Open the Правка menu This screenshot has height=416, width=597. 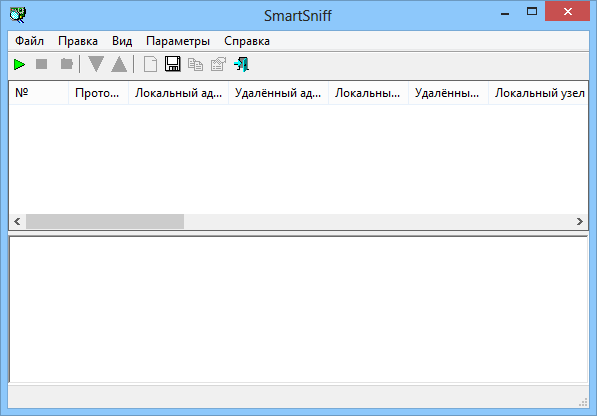pyautogui.click(x=78, y=41)
